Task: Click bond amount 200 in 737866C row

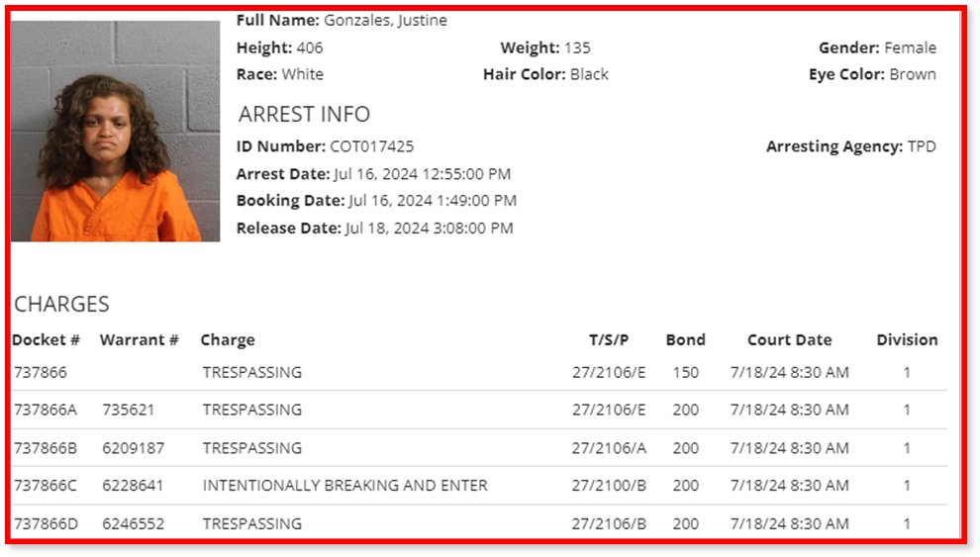Action: [686, 485]
